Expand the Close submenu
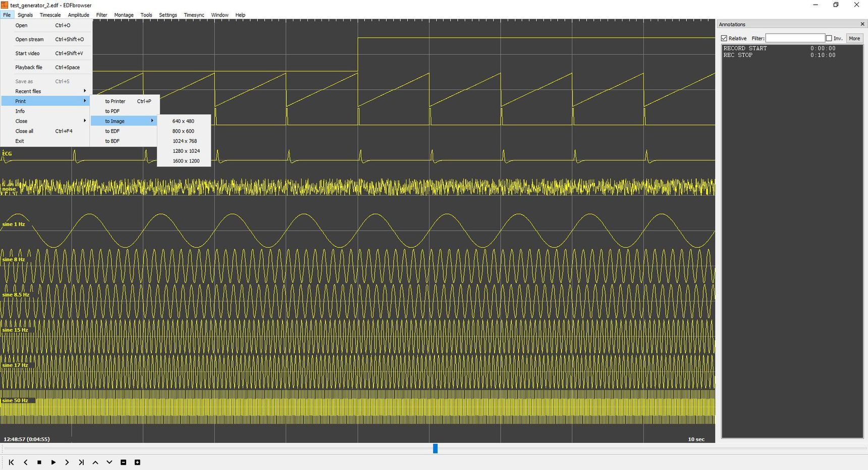This screenshot has width=868, height=470. pos(46,121)
